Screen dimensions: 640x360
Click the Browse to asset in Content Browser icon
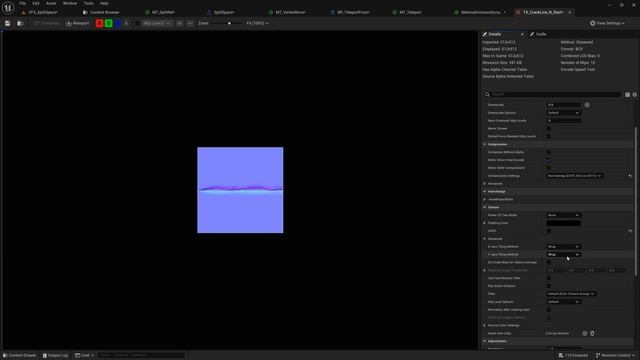click(20, 23)
